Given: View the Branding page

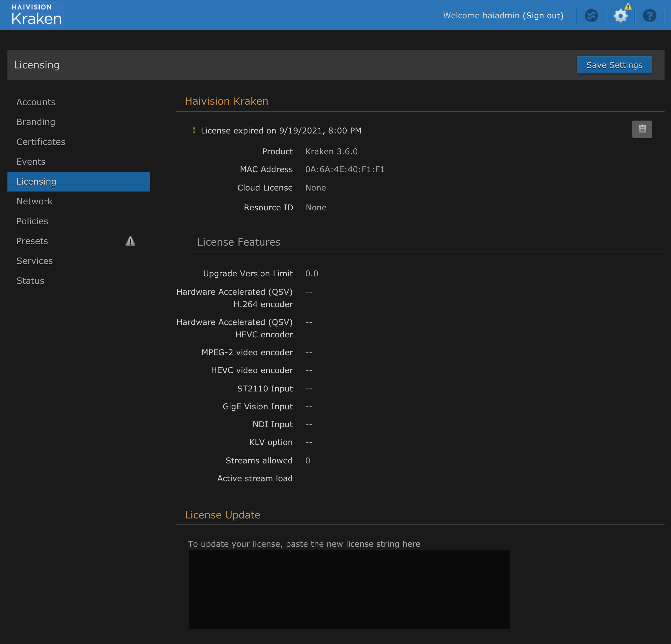Looking at the screenshot, I should [36, 122].
